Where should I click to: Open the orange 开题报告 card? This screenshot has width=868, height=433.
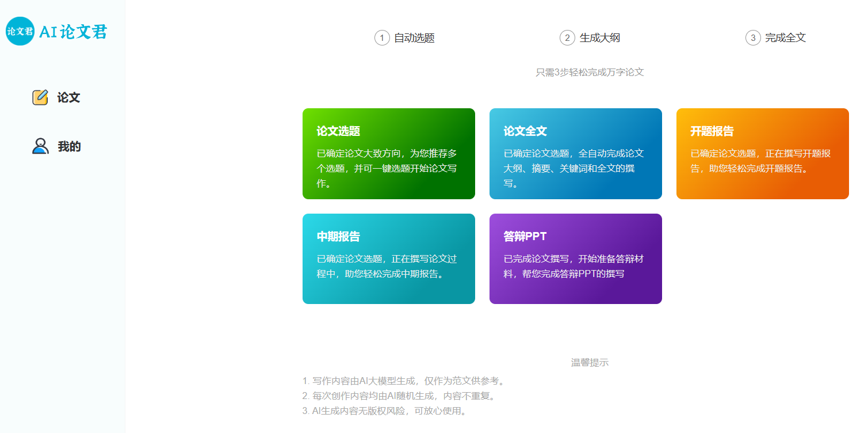[x=762, y=154]
